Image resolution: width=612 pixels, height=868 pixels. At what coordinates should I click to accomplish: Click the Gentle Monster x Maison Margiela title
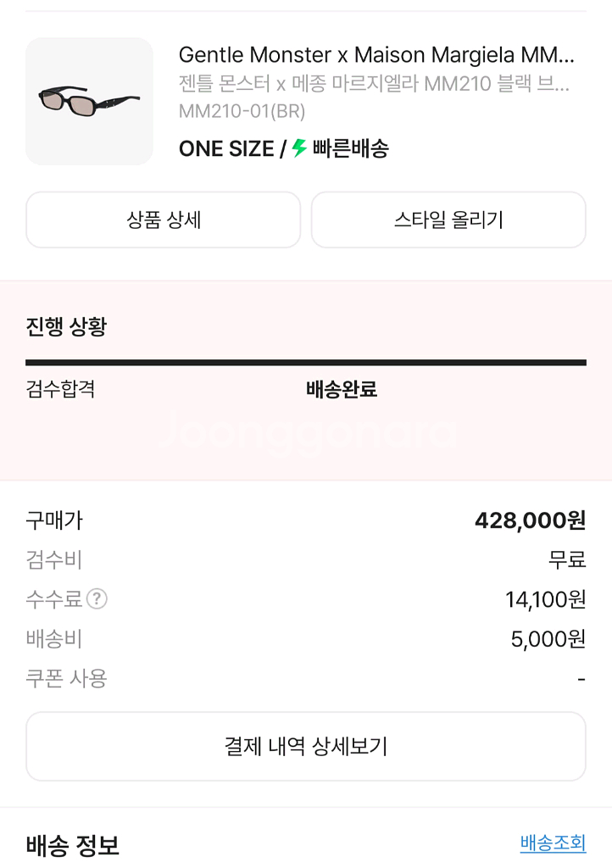[x=376, y=56]
